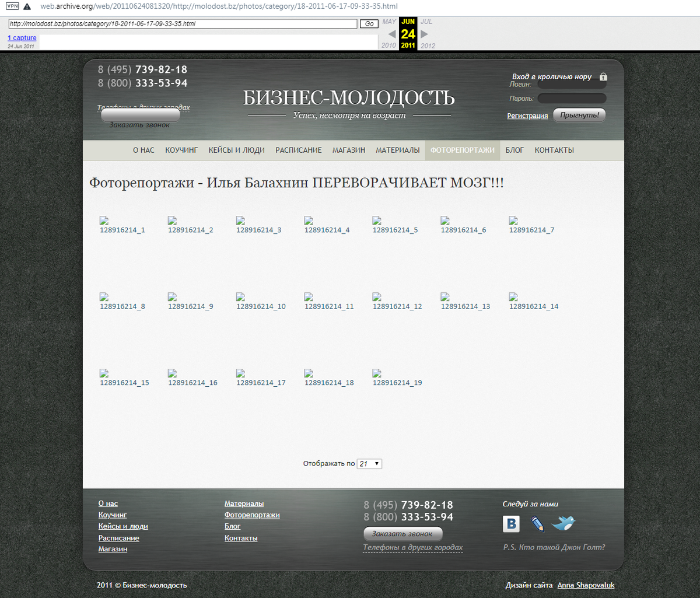The height and width of the screenshot is (598, 700).
Task: Open broken thumbnail 128916214_12
Action: coord(377,297)
